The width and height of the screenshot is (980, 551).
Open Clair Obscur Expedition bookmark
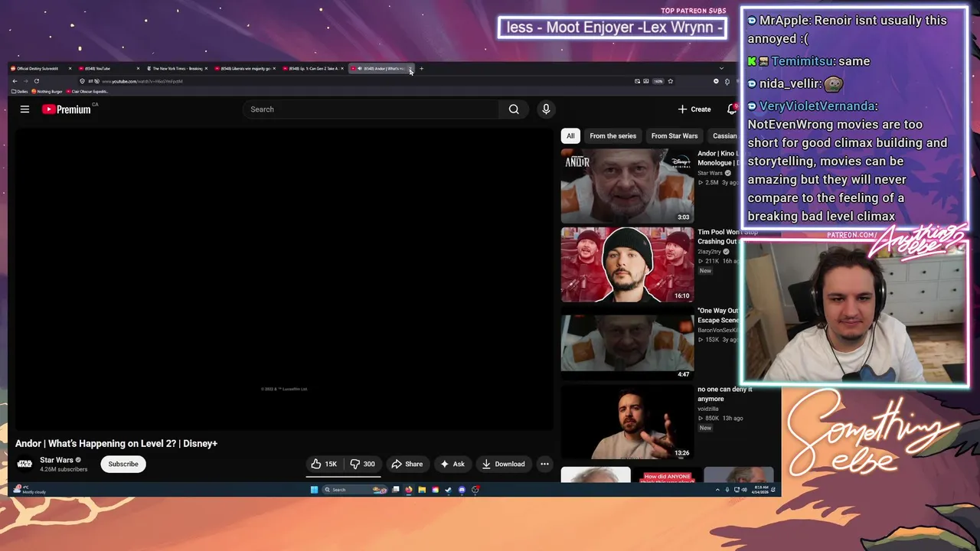88,92
